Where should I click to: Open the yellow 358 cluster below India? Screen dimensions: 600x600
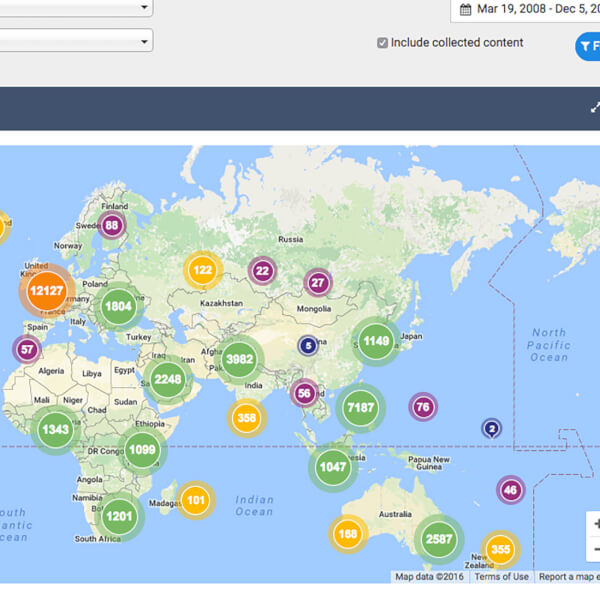247,418
